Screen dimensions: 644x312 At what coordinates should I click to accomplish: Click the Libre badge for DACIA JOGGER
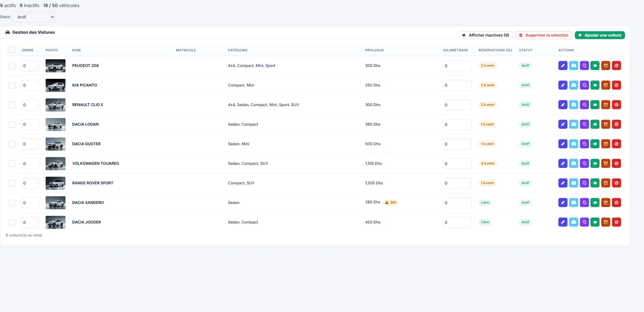pyautogui.click(x=485, y=222)
